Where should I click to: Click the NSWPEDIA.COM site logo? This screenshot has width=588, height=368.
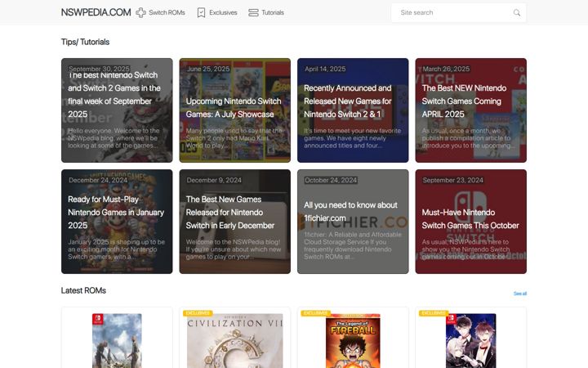96,12
